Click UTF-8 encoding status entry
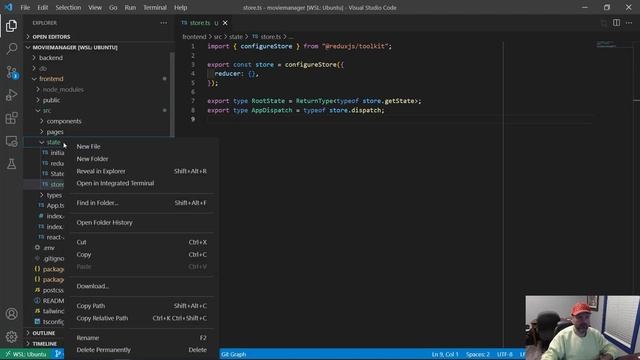 [x=505, y=354]
